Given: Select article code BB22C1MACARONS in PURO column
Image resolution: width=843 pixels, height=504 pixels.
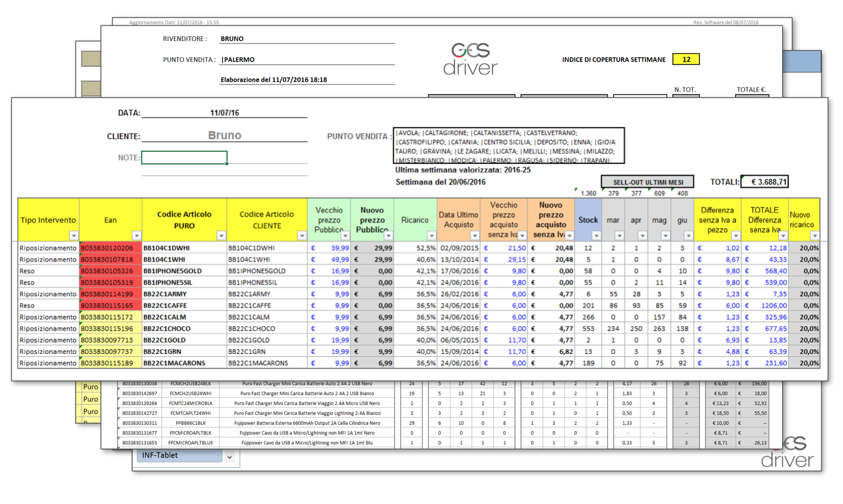Looking at the screenshot, I should [185, 364].
